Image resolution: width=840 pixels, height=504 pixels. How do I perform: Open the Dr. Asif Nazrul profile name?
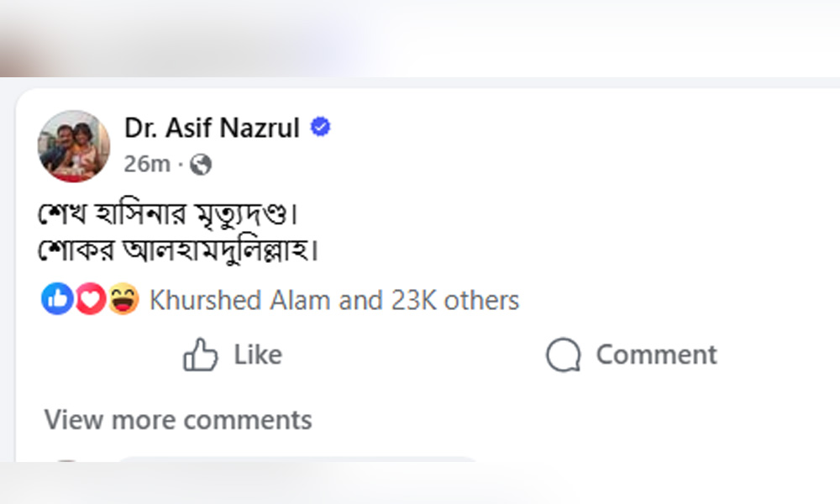(x=212, y=128)
